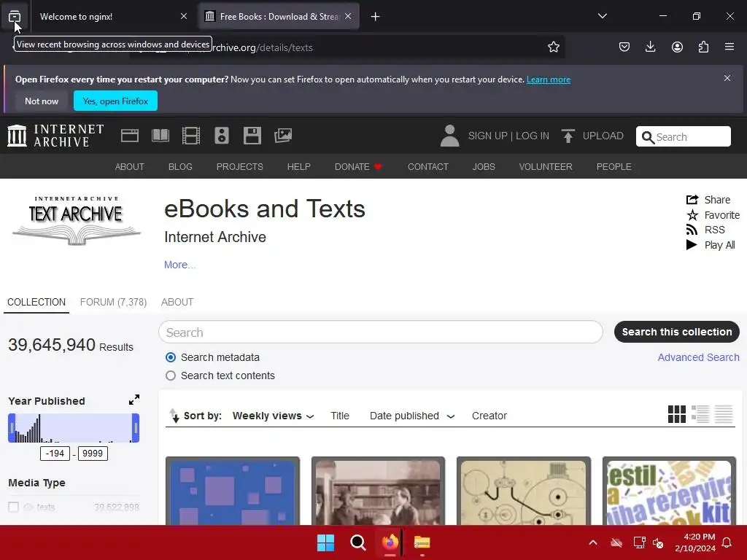Open Firefox application hamburger menu
The height and width of the screenshot is (560, 747).
click(x=729, y=47)
